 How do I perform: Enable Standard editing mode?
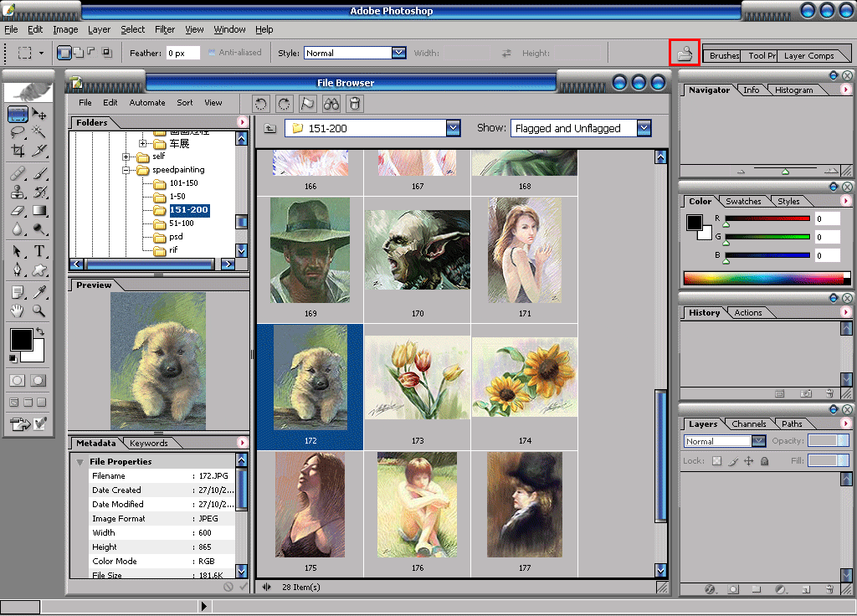click(17, 381)
